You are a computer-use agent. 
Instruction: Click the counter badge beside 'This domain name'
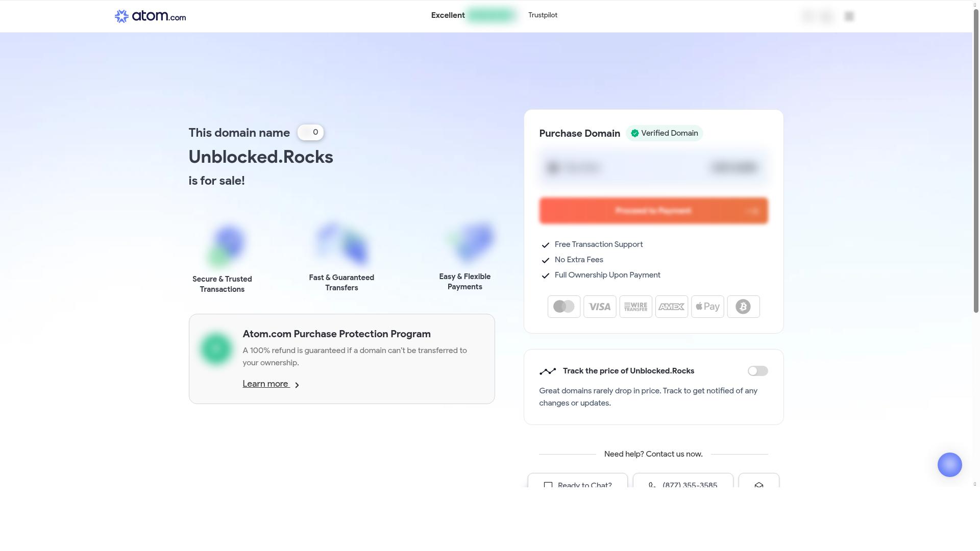pyautogui.click(x=310, y=133)
